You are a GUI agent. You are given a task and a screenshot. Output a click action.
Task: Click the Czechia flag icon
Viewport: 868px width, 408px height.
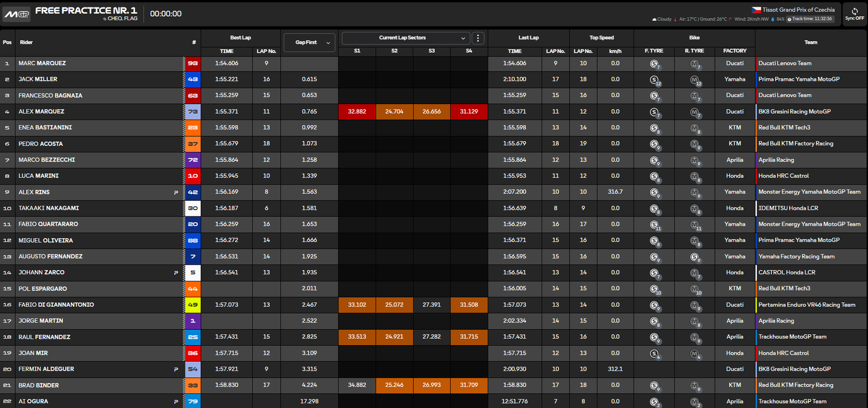click(756, 10)
